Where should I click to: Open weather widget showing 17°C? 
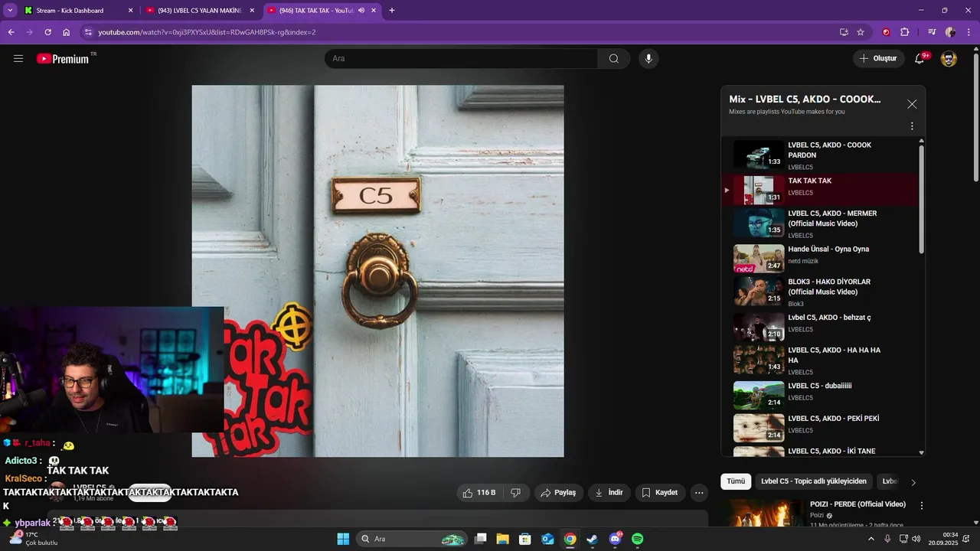click(x=34, y=539)
